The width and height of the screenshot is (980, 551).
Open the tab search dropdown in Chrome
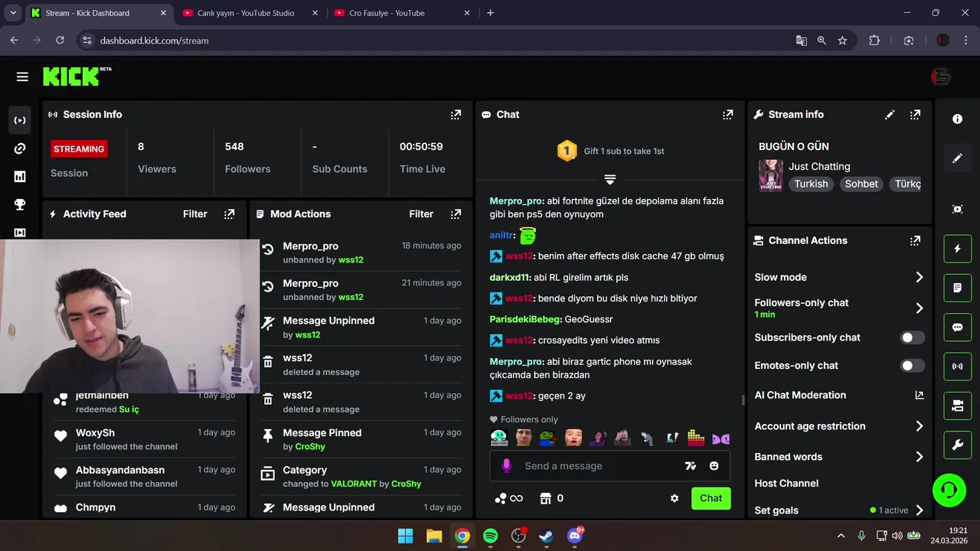pyautogui.click(x=12, y=13)
